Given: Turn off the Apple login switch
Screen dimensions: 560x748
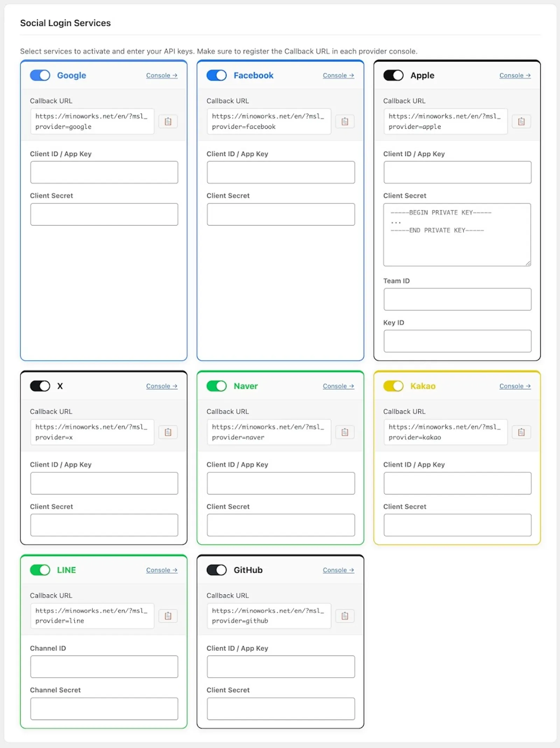Looking at the screenshot, I should click(393, 75).
